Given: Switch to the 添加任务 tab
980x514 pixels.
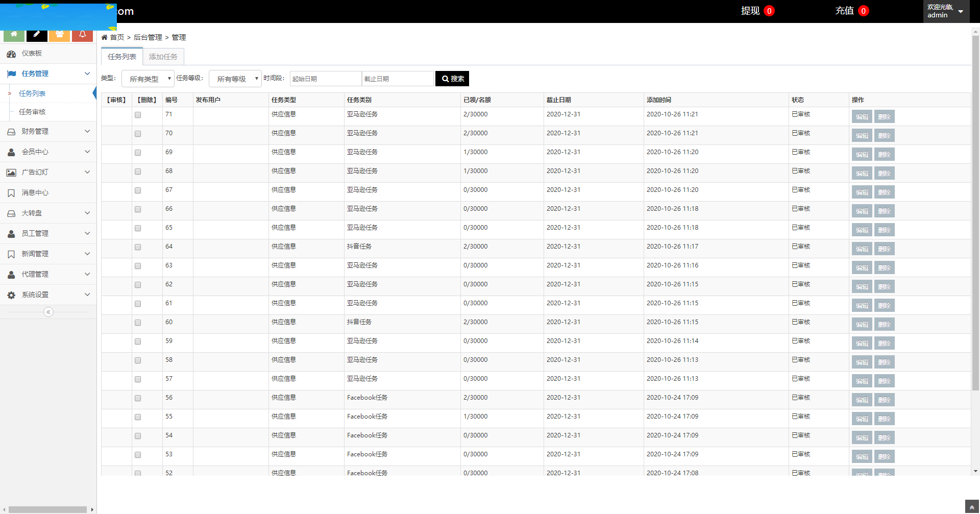Looking at the screenshot, I should pos(163,57).
